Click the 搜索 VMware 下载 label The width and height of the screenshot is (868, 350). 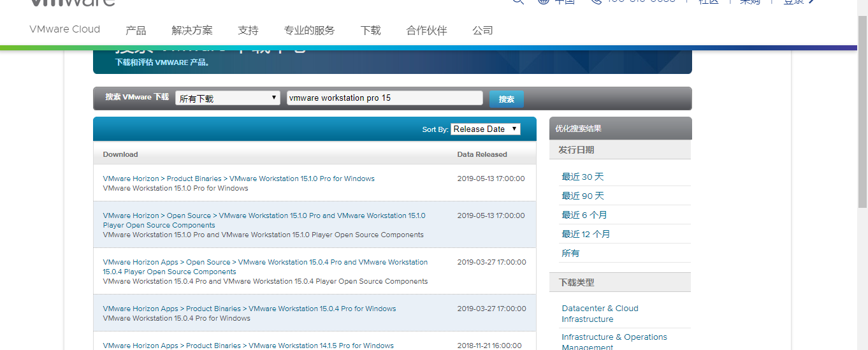click(137, 97)
